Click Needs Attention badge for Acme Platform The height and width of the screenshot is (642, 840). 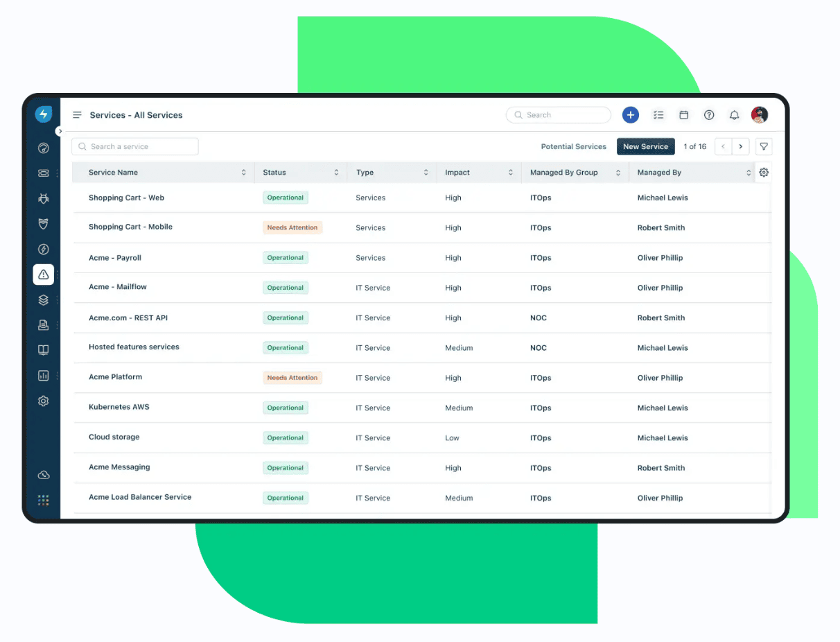click(292, 378)
